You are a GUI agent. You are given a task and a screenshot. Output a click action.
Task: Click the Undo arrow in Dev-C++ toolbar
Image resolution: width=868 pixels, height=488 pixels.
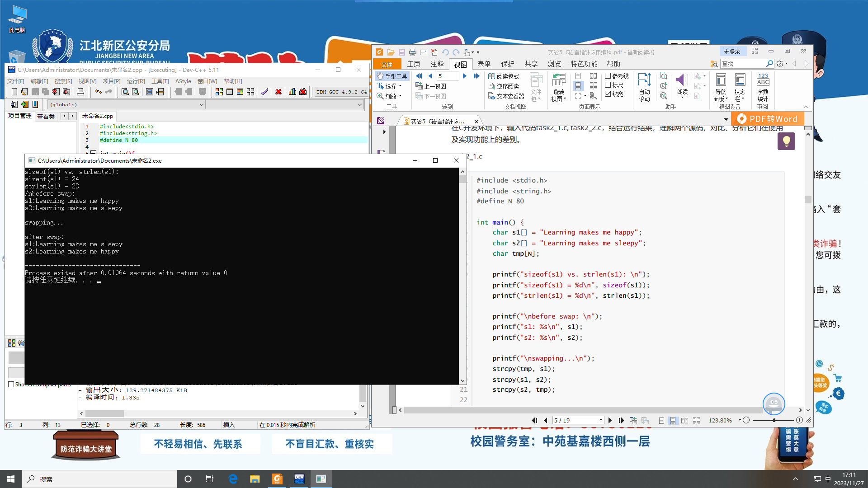point(98,92)
